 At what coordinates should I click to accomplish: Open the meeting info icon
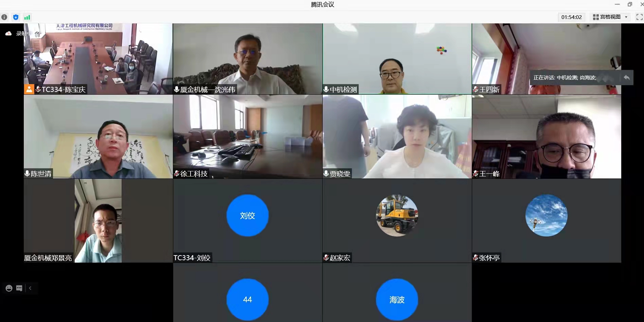4,17
